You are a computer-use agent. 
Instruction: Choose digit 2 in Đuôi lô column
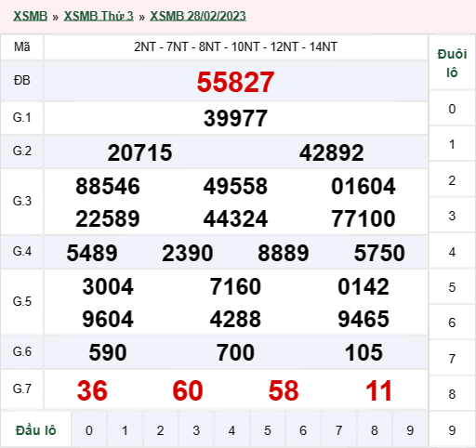(x=452, y=180)
